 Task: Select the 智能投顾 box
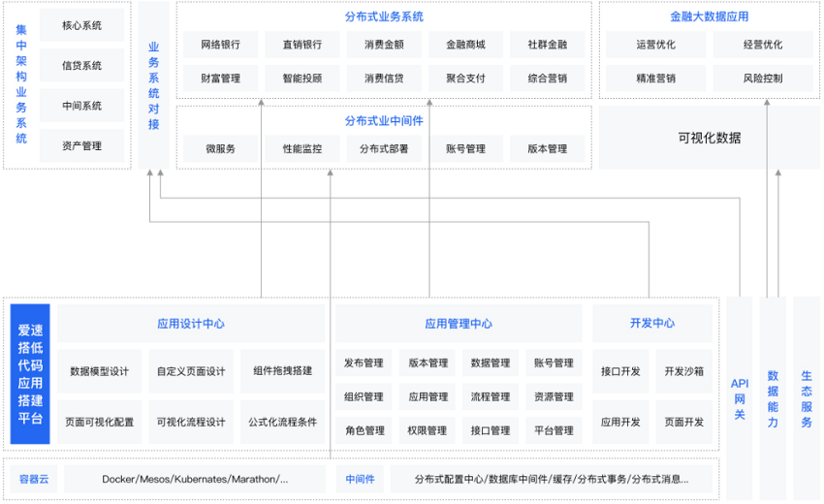tap(302, 79)
